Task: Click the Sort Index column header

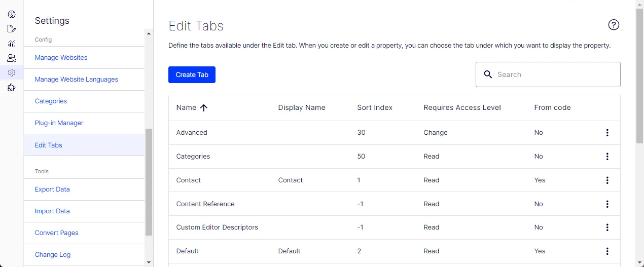Action: pos(375,107)
